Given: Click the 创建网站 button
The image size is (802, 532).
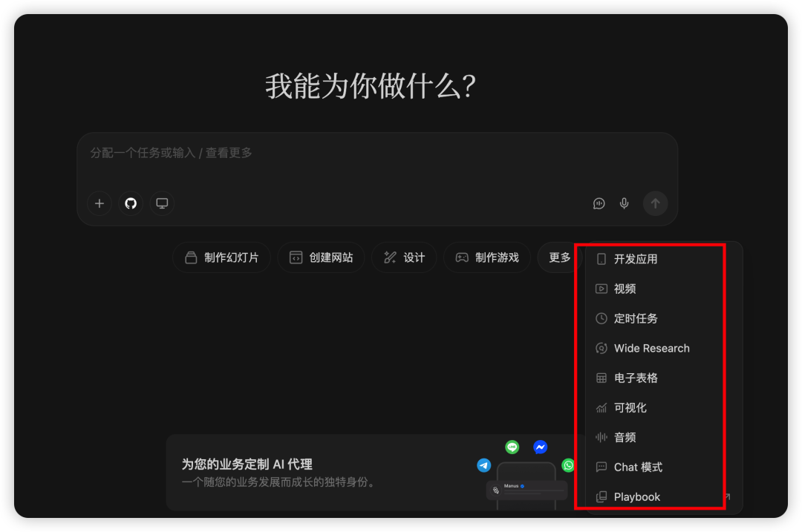Looking at the screenshot, I should tap(322, 257).
